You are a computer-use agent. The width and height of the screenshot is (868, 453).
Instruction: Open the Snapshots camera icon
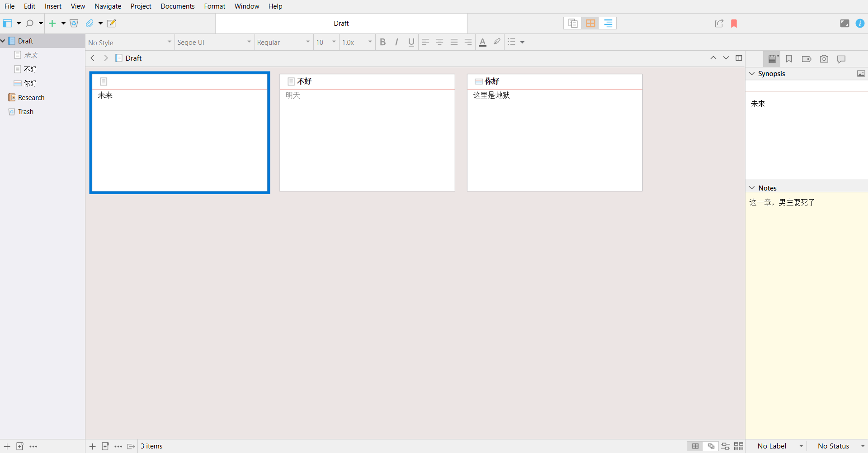[824, 59]
